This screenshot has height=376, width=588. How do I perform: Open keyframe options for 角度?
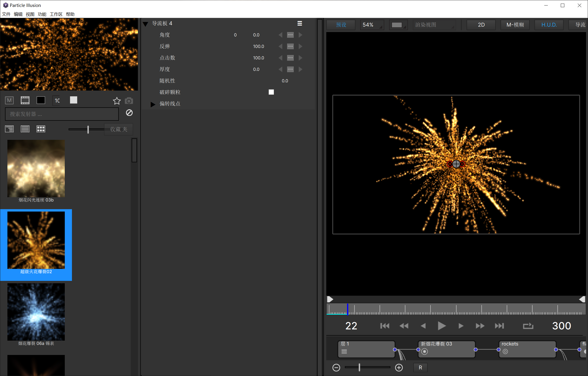click(x=290, y=35)
